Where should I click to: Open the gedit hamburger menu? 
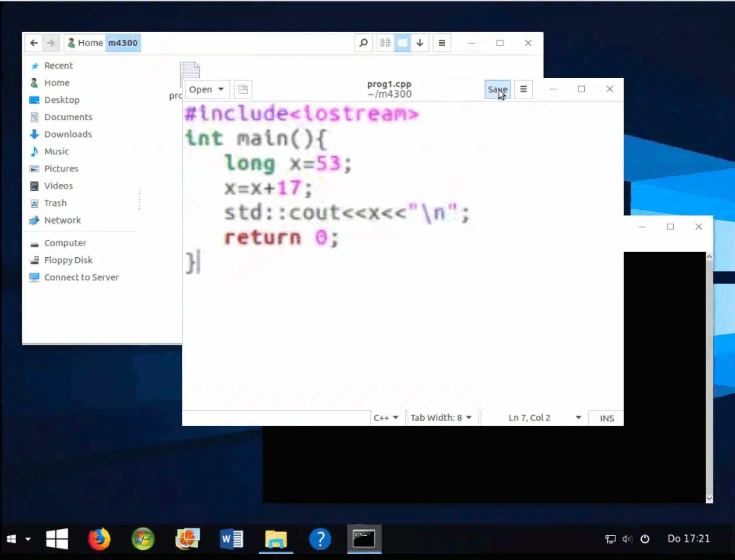coord(523,89)
